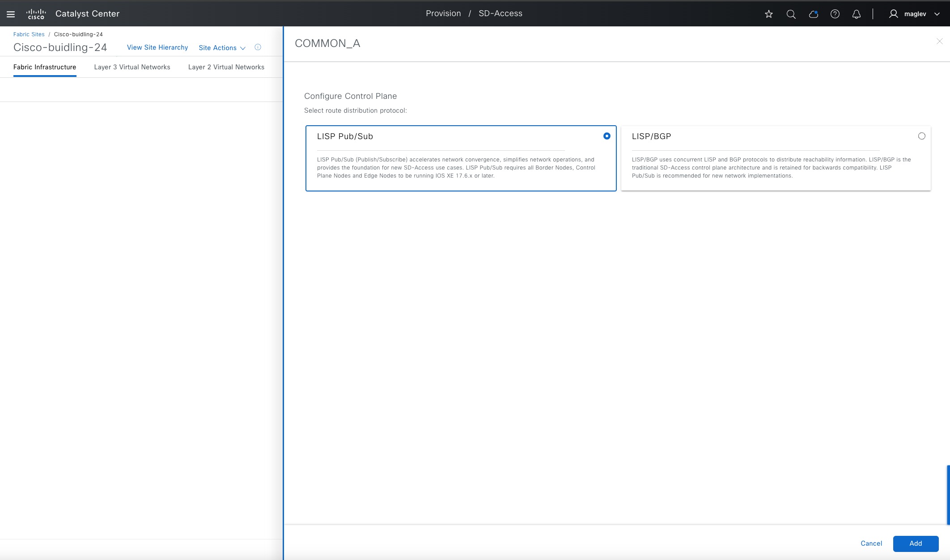The image size is (950, 560).
Task: Go to Fabric Sites breadcrumb link
Action: coord(29,34)
